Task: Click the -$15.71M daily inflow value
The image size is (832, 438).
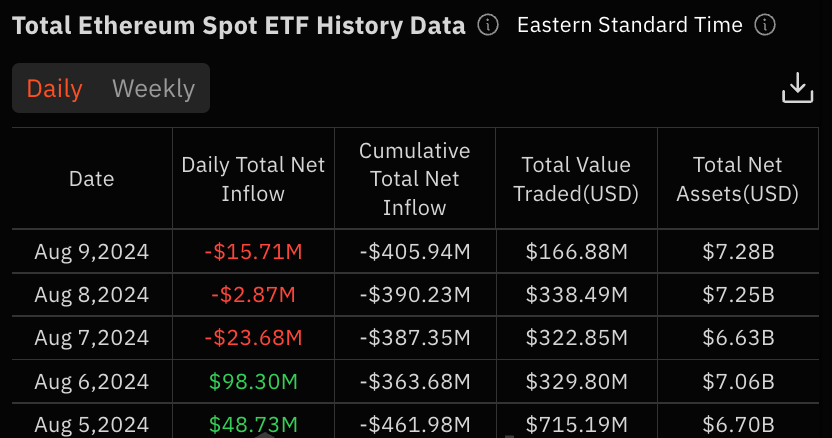Action: coord(253,252)
